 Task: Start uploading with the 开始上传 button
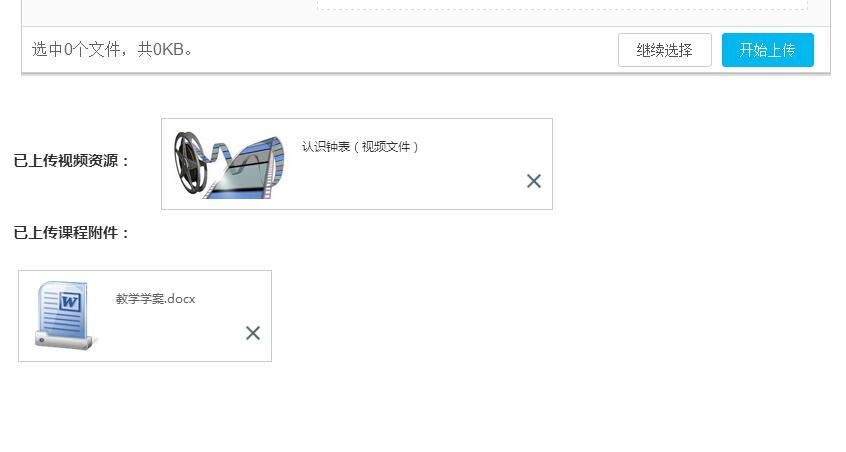(767, 50)
